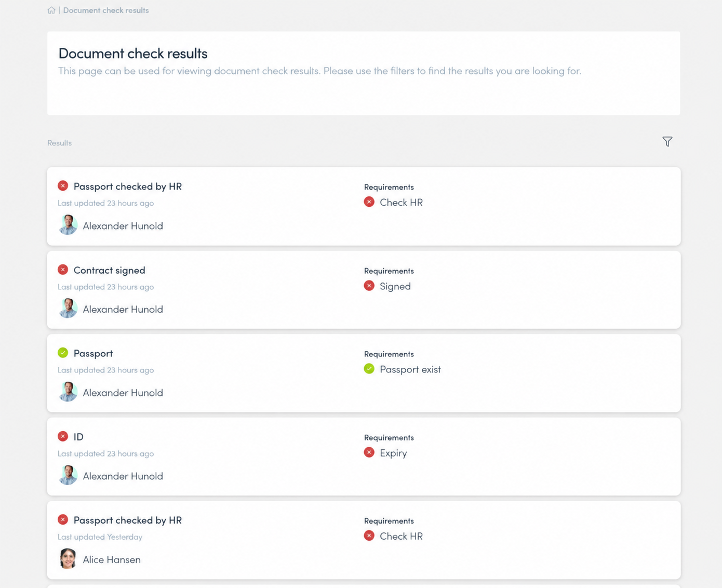This screenshot has width=722, height=588.
Task: Click the Passport exist requirement text
Action: 410,369
